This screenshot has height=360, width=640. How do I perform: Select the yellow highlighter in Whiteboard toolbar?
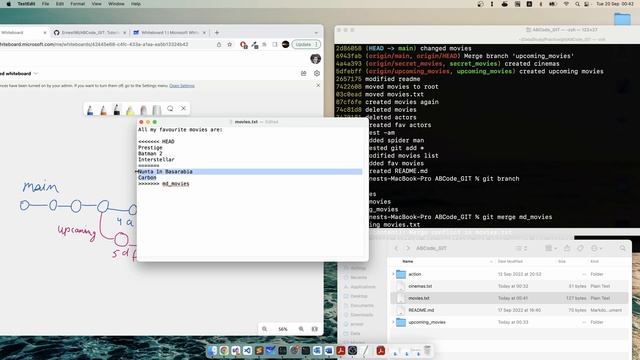130,110
